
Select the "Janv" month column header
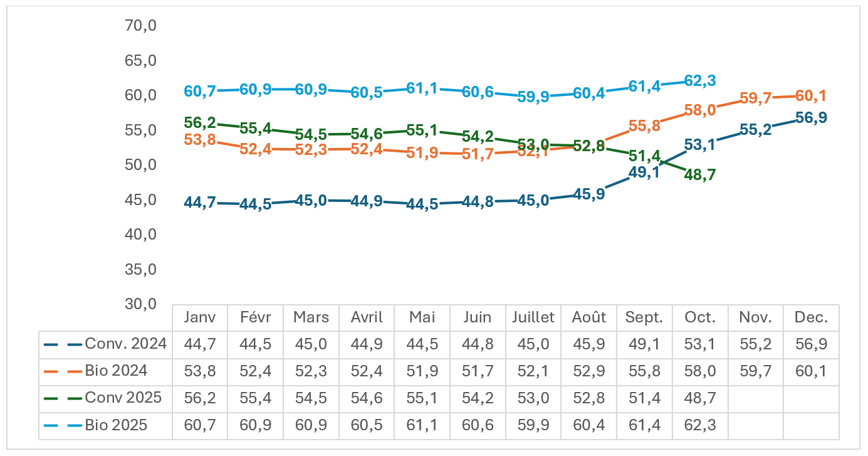pyautogui.click(x=200, y=317)
